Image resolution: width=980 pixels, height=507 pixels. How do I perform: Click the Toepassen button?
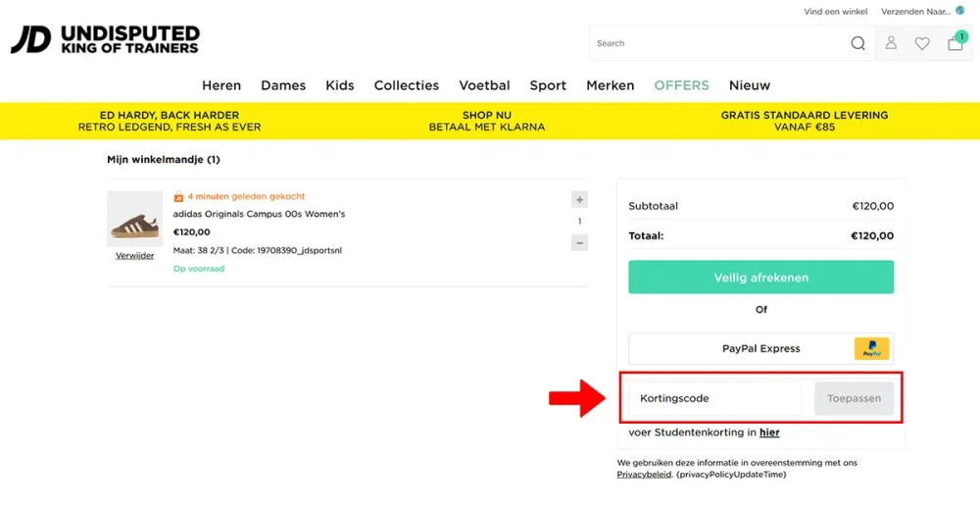click(854, 398)
